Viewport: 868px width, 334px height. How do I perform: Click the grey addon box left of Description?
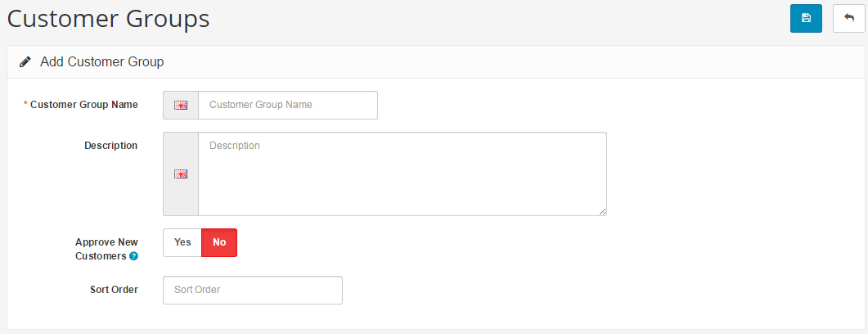tap(181, 196)
